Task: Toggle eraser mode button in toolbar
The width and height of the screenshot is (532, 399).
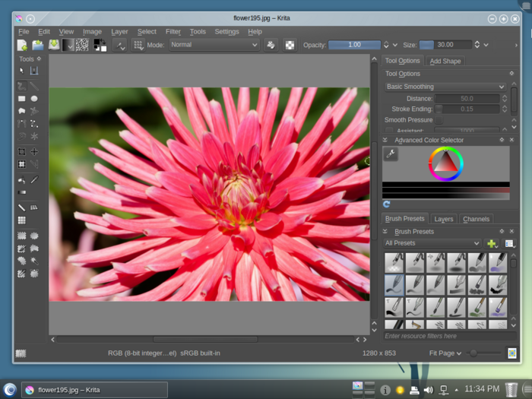Action: [271, 45]
